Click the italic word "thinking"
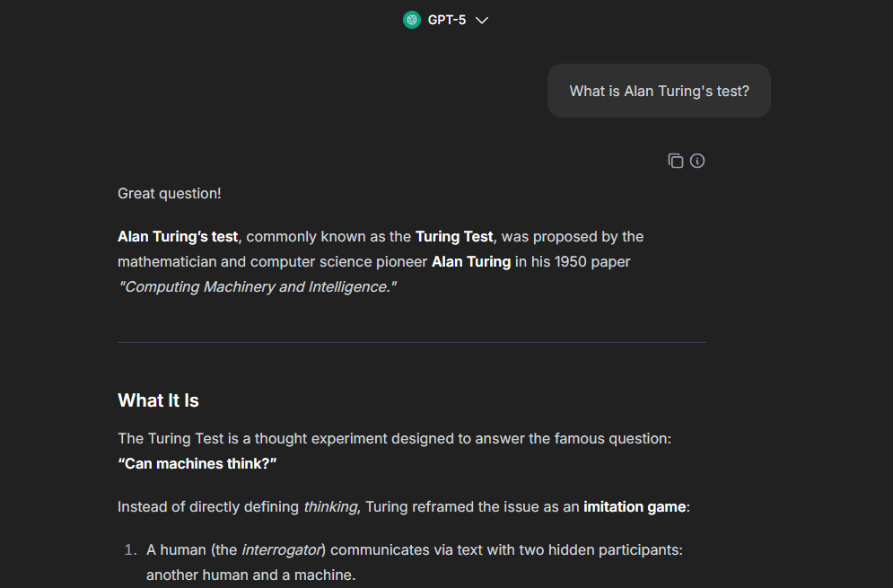Image resolution: width=893 pixels, height=588 pixels. click(x=330, y=507)
